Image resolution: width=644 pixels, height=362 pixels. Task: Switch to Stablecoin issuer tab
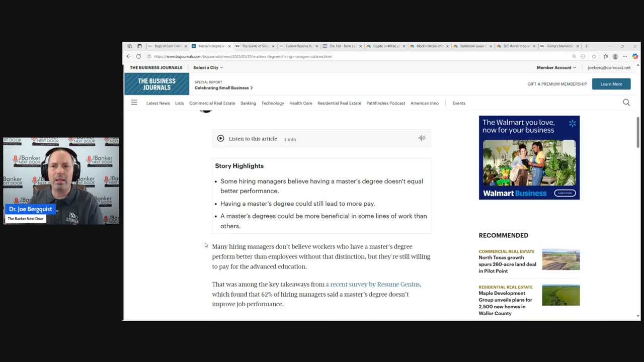[x=472, y=46]
